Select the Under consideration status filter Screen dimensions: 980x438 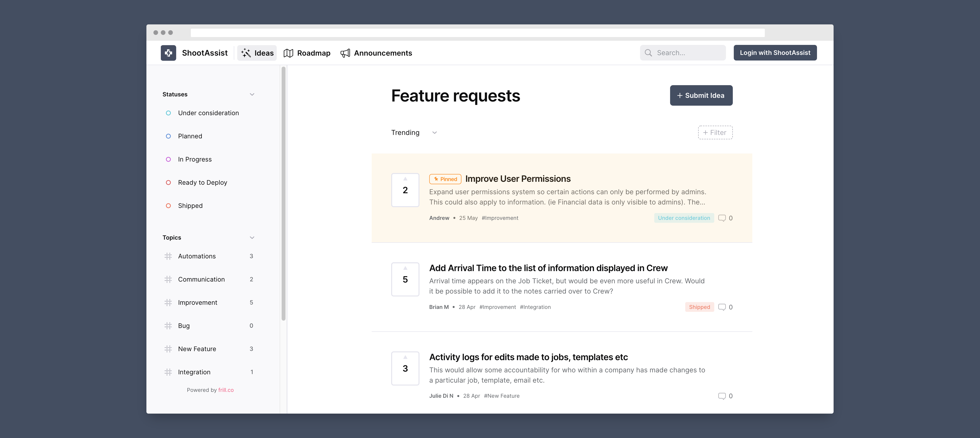click(x=208, y=113)
